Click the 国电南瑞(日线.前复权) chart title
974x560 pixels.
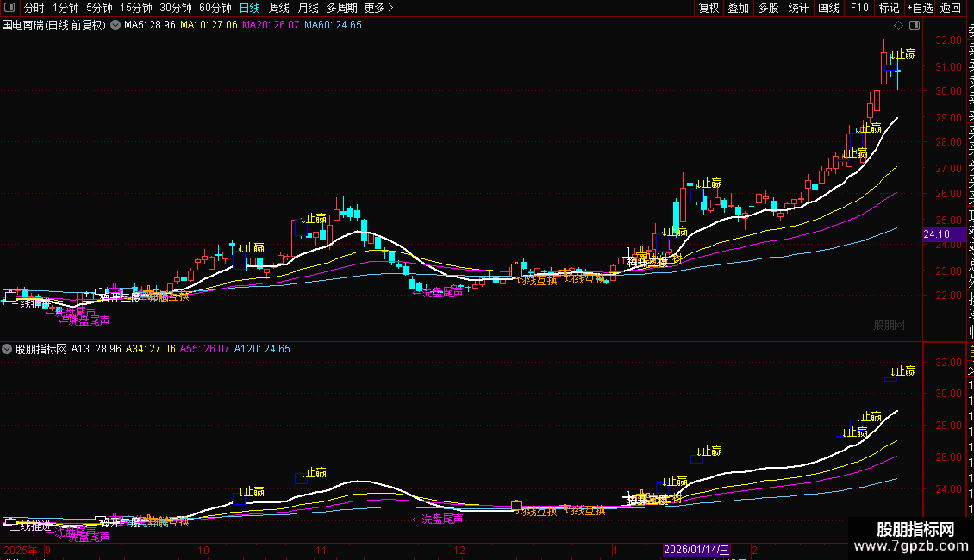click(54, 26)
